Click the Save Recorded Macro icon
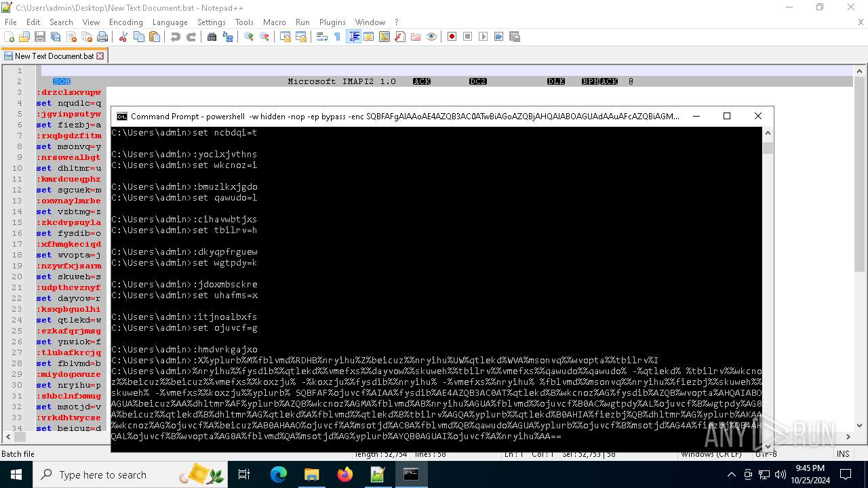 coord(515,37)
